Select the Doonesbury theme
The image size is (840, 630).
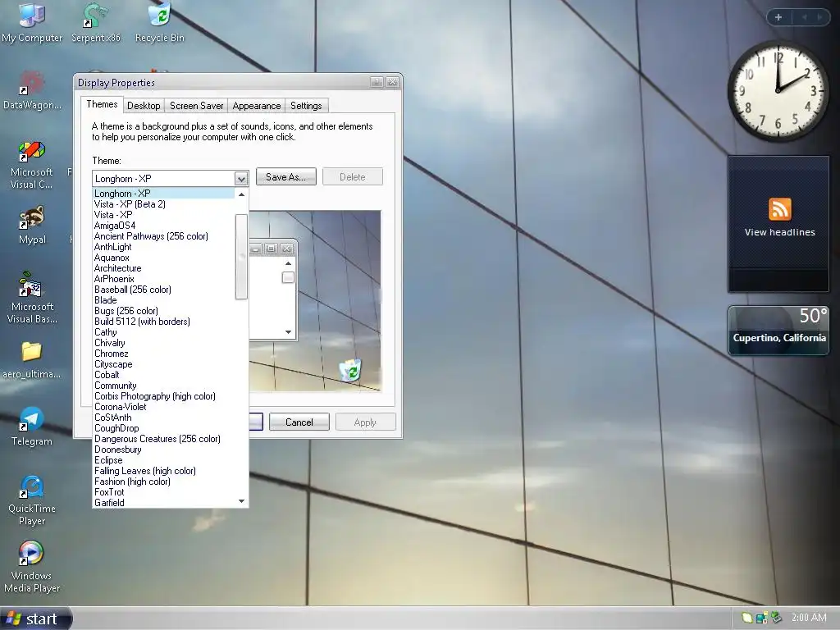coord(163,450)
